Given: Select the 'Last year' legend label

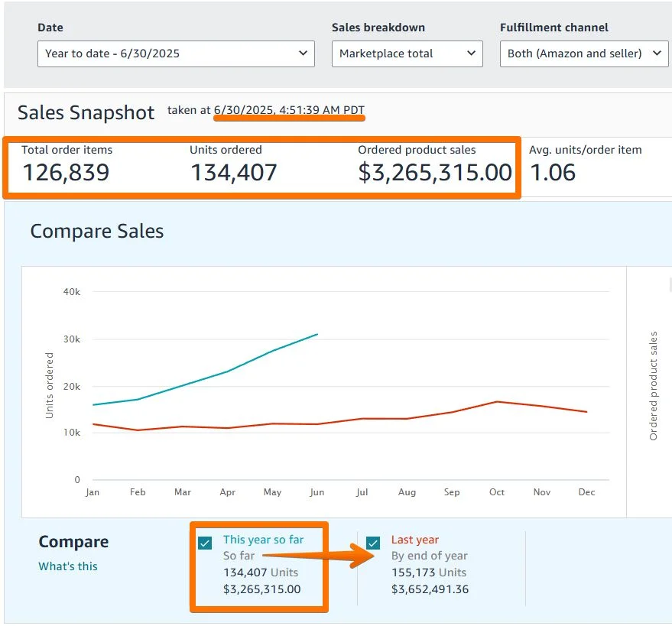Looking at the screenshot, I should [x=415, y=540].
